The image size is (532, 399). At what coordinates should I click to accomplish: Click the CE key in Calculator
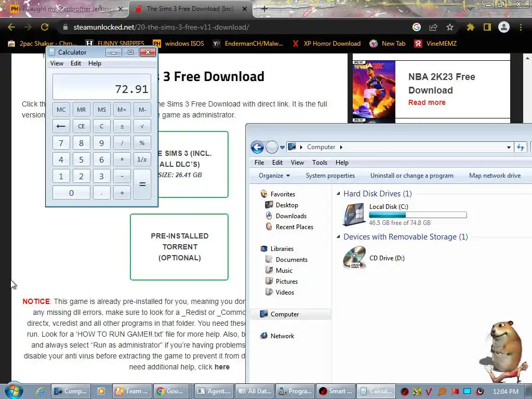point(82,126)
